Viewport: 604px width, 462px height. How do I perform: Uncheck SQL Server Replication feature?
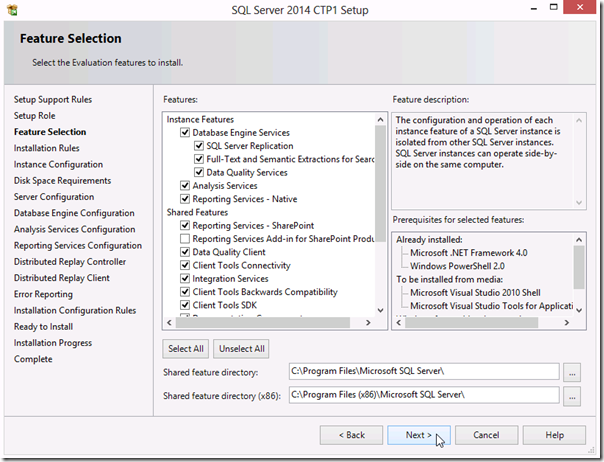(x=199, y=146)
